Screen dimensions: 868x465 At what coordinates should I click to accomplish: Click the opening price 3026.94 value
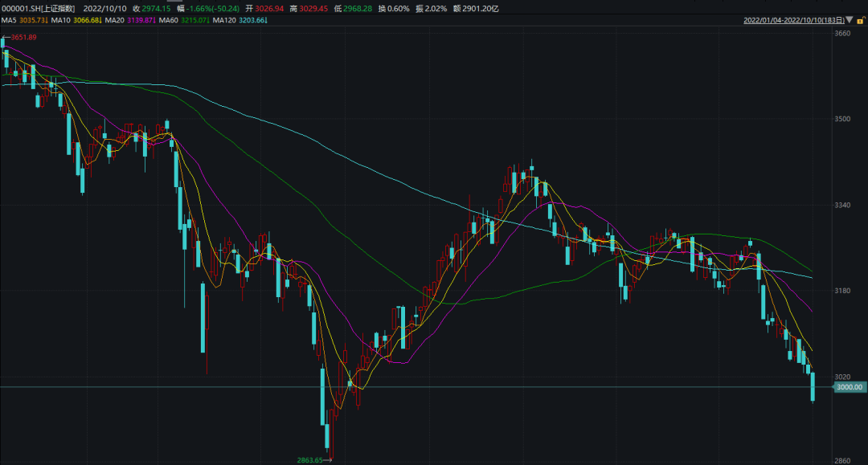[272, 8]
